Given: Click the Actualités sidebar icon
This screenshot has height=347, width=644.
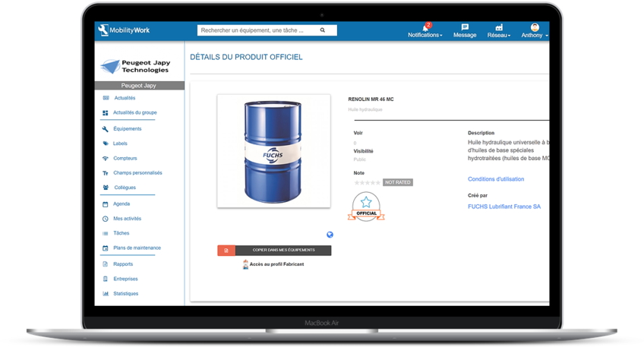Looking at the screenshot, I should tap(106, 98).
